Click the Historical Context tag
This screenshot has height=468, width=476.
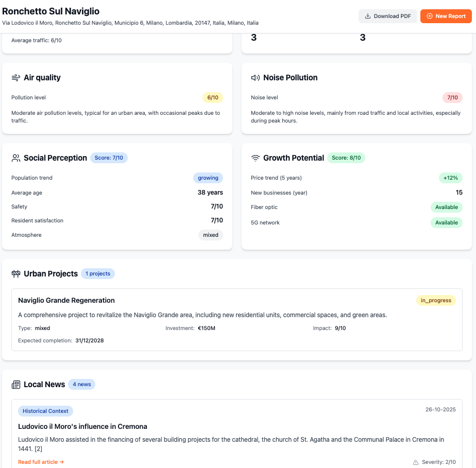click(x=45, y=411)
